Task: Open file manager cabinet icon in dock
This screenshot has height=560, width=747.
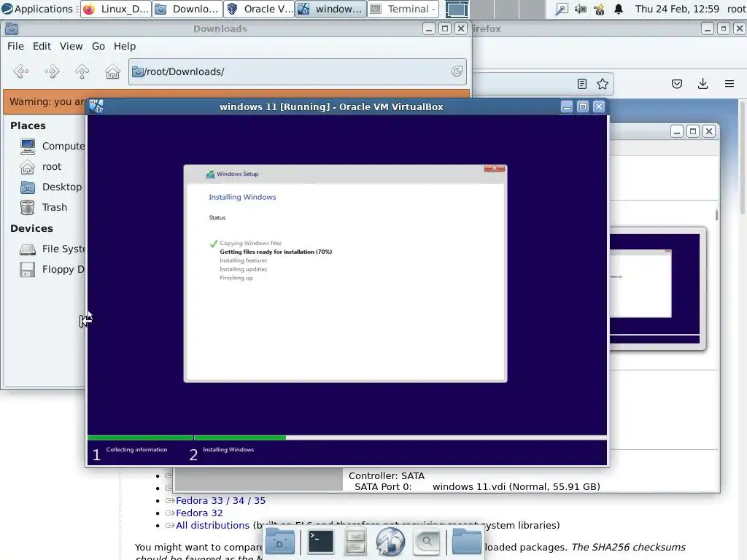Action: pyautogui.click(x=355, y=542)
